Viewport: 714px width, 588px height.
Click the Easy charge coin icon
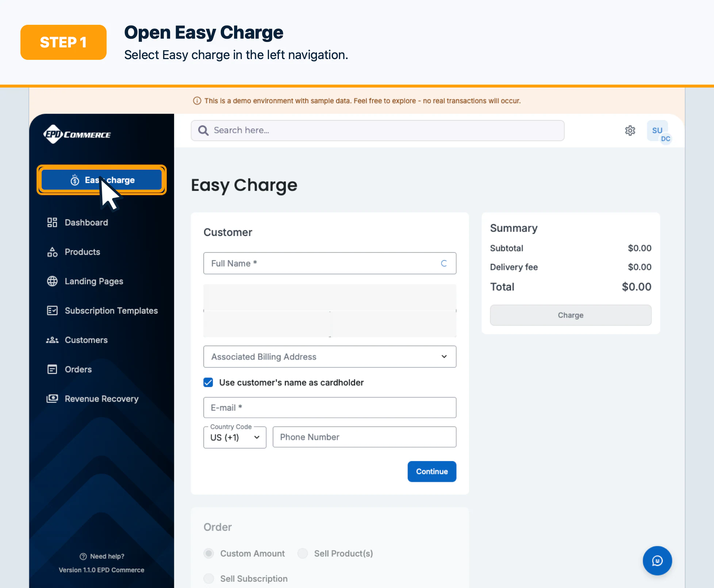click(x=75, y=180)
